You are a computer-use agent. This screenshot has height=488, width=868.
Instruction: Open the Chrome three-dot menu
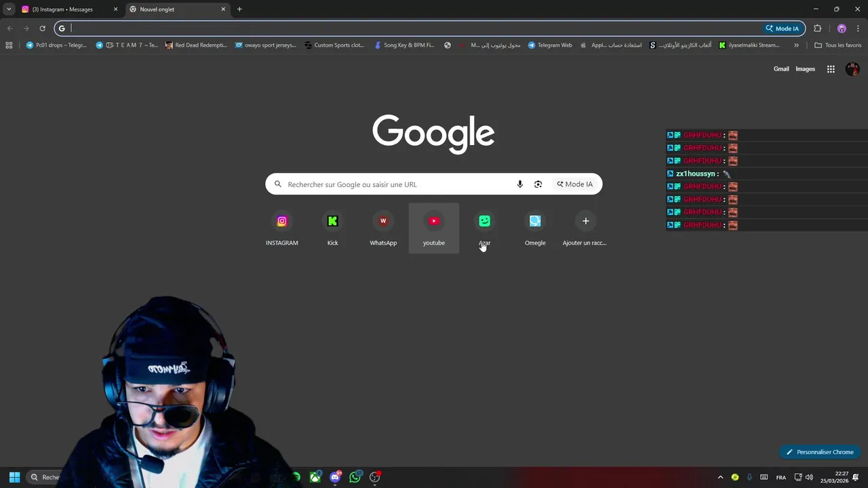point(858,28)
